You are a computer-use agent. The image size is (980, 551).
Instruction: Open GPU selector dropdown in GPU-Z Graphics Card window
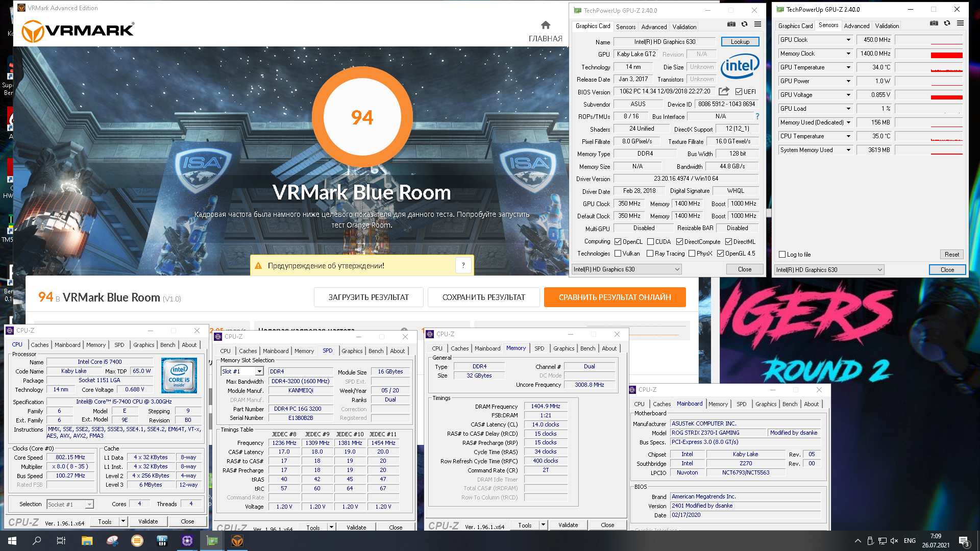tap(626, 269)
